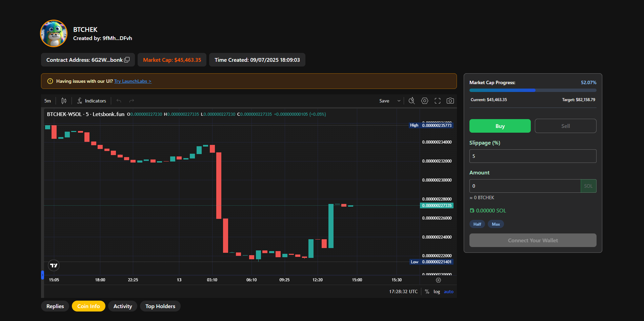The image size is (644, 321).
Task: Toggle log scale on chart
Action: point(437,291)
